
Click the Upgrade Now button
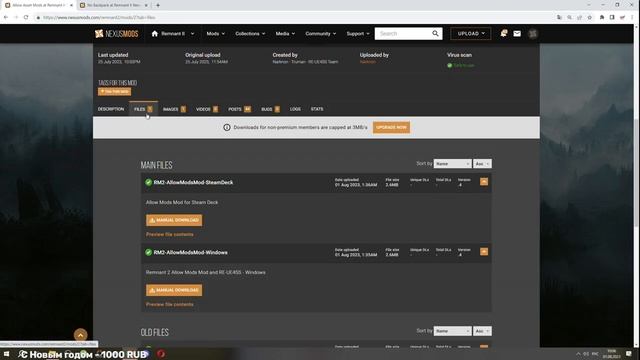tap(391, 127)
